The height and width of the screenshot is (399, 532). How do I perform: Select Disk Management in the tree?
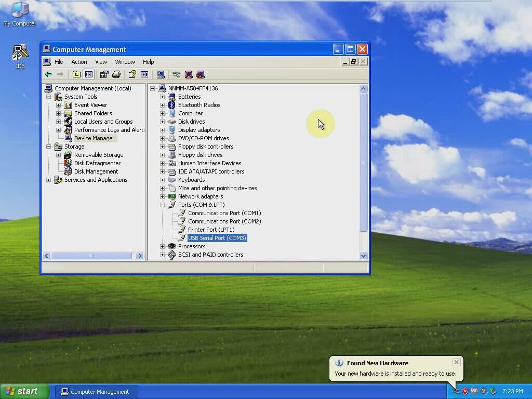pyautogui.click(x=96, y=171)
